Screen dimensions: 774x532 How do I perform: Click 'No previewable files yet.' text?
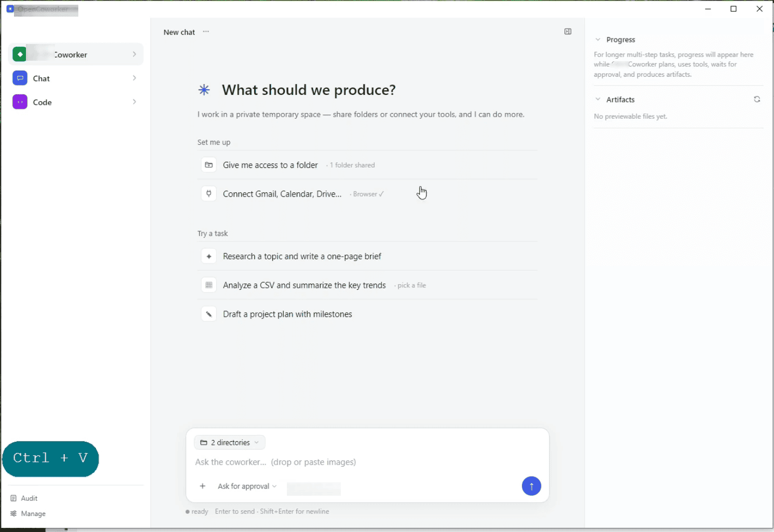pos(630,117)
